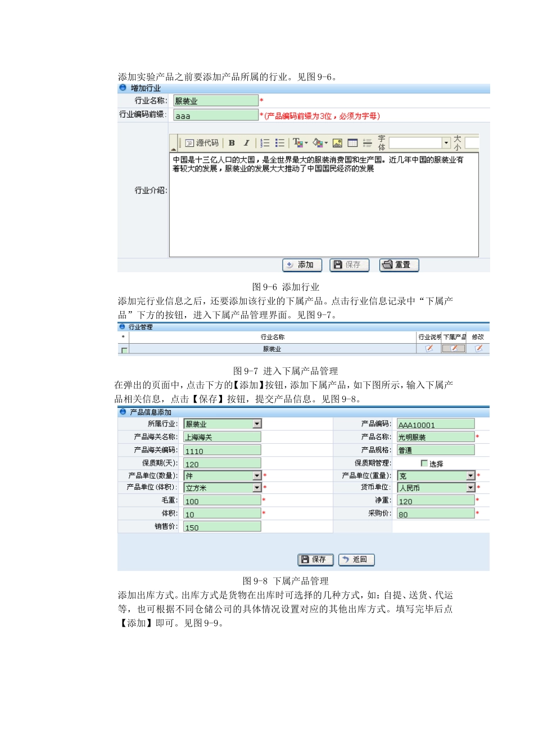Open 下属产品 for the 服装业 row
The width and height of the screenshot is (534, 756).
click(454, 349)
